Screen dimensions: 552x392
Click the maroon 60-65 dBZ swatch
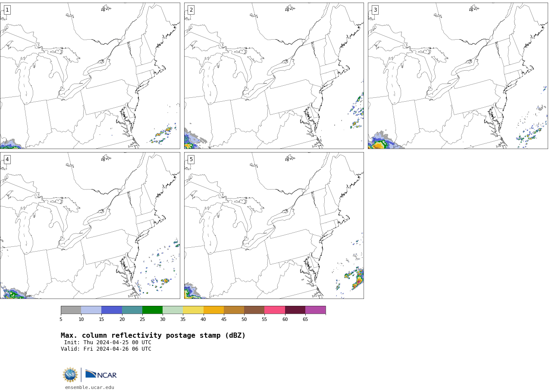point(295,310)
